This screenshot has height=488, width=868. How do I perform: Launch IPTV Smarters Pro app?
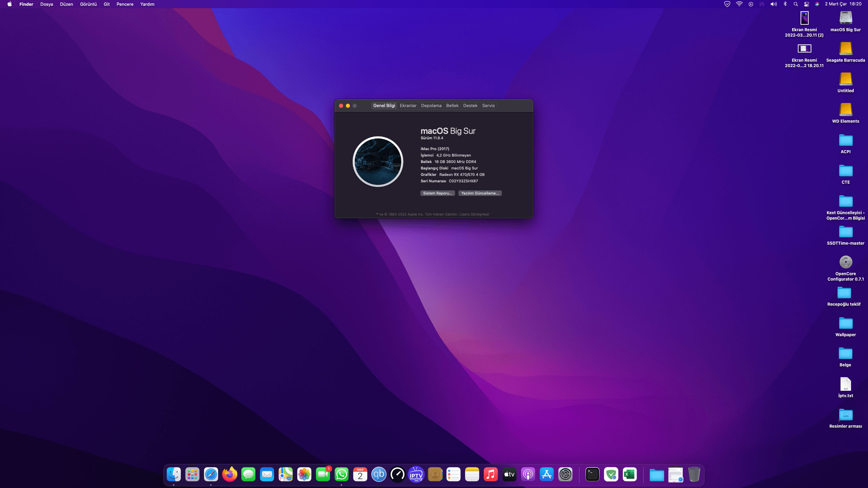(416, 474)
